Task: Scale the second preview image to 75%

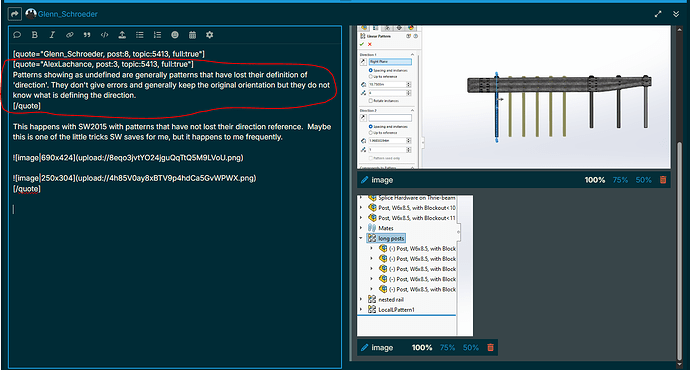Action: click(x=448, y=348)
